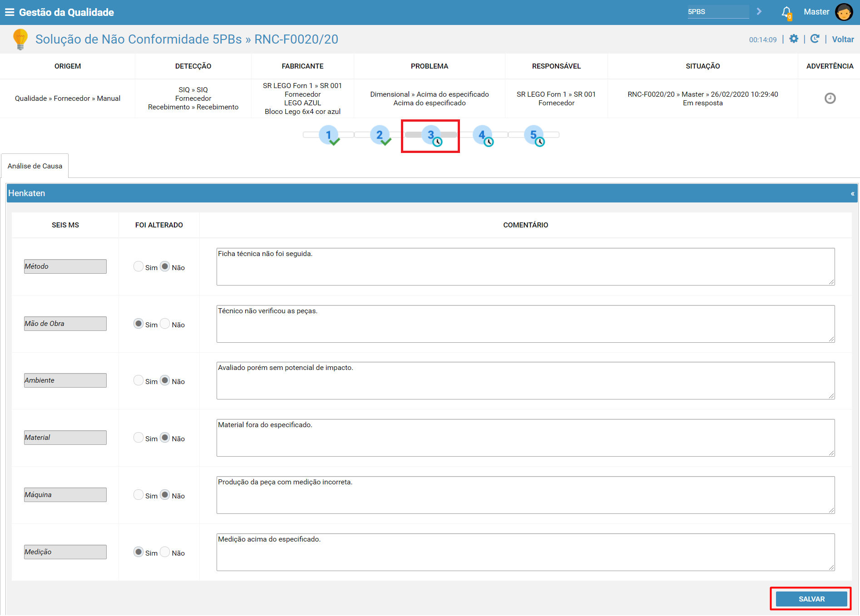
Task: Click the arrow next to 5PBS field
Action: point(759,11)
